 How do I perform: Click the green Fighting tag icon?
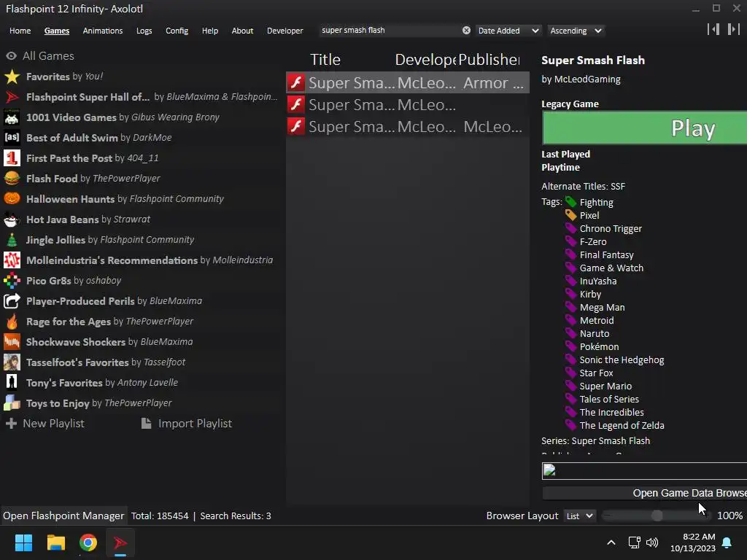pos(570,202)
